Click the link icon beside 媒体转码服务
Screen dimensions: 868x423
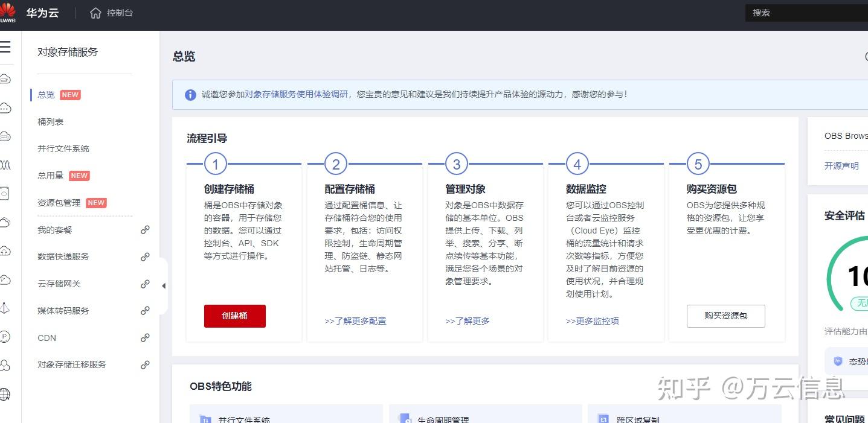tap(145, 311)
